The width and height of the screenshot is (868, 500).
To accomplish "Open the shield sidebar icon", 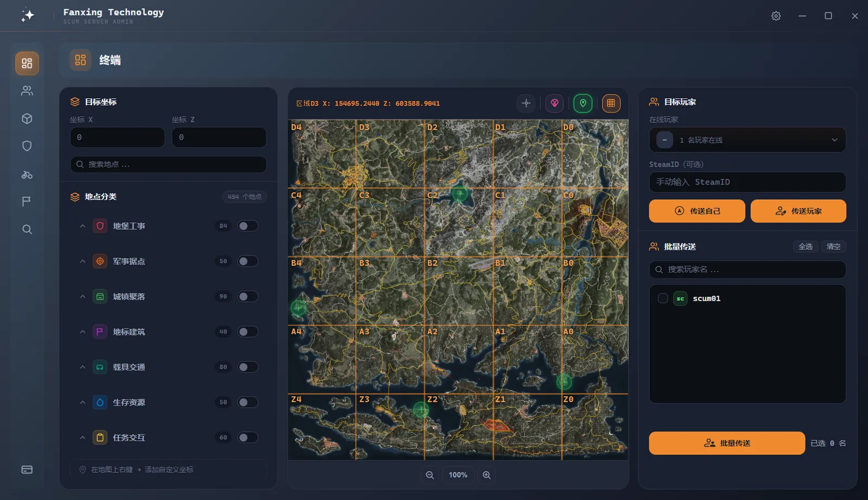I will (27, 146).
